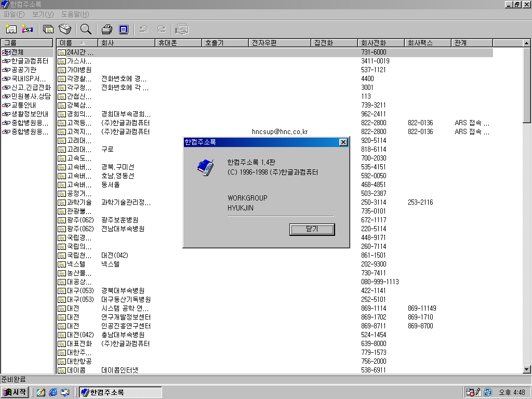Viewport: 532px width, 399px height.
Task: Click the list scrollbar up arrow
Action: point(527,43)
